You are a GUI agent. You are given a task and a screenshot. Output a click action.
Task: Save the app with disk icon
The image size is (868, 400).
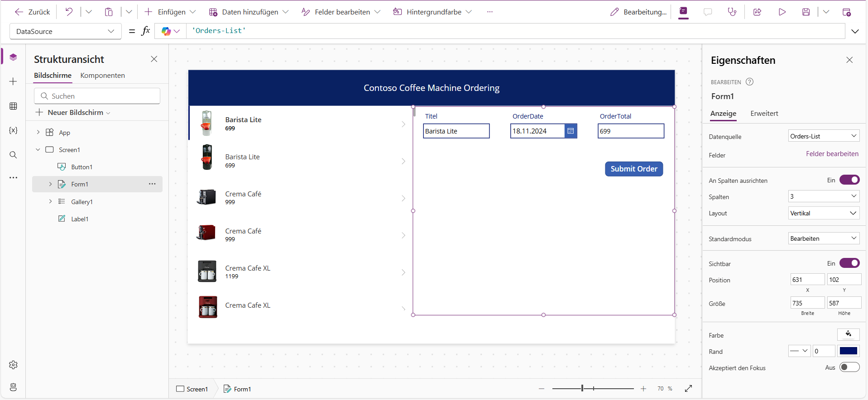pos(806,12)
